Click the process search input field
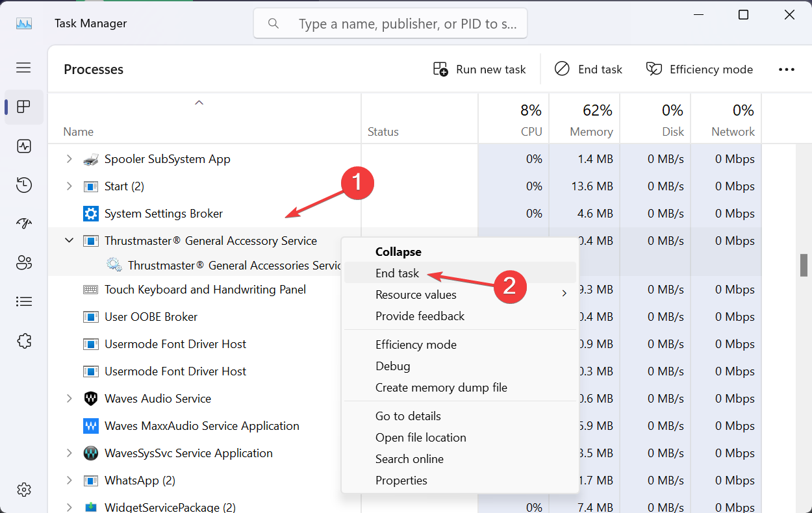 390,23
